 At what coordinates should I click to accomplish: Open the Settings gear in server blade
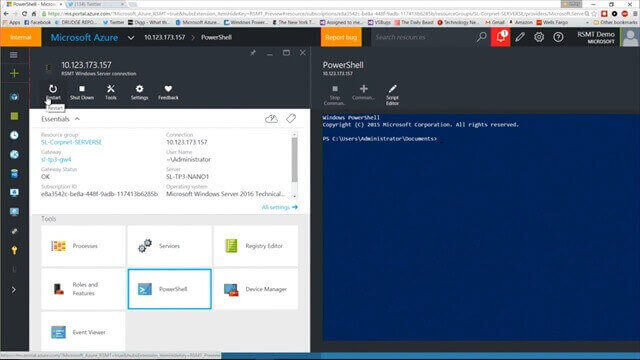(x=139, y=89)
